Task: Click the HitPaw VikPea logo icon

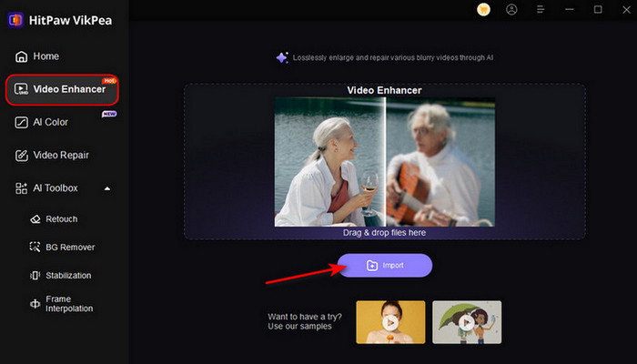Action: coord(15,20)
